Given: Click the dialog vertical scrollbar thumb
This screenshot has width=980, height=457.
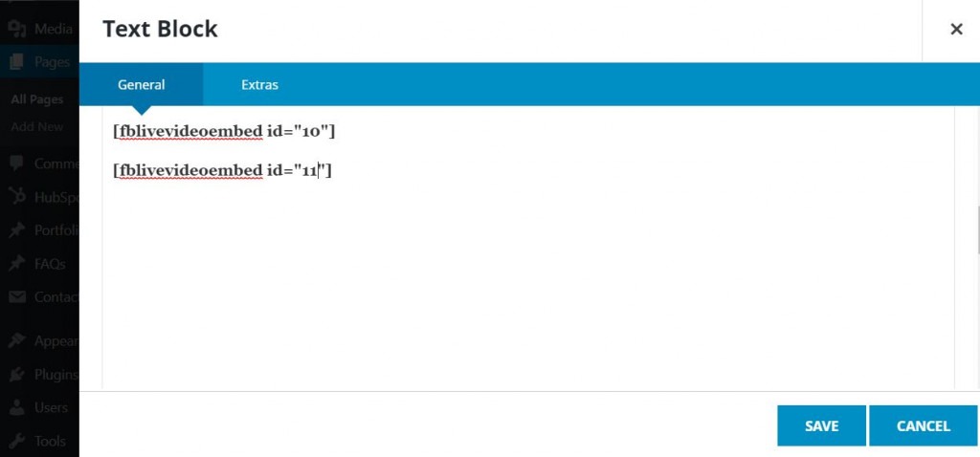Looking at the screenshot, I should (977, 229).
